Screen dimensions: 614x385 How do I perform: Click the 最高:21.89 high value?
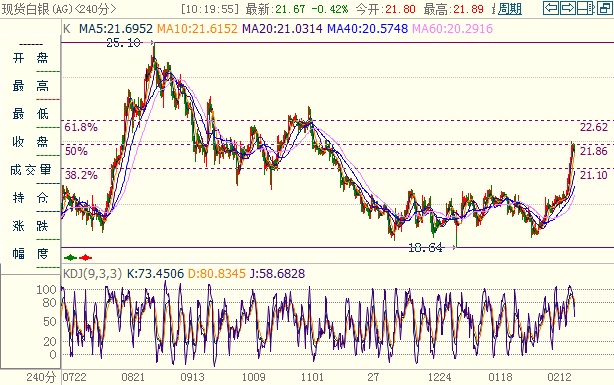(x=454, y=9)
